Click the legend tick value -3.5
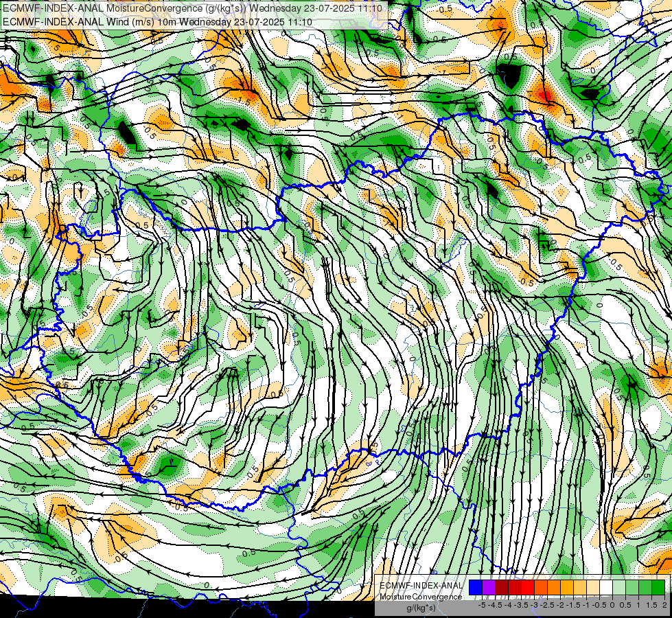The image size is (672, 618). [521, 605]
